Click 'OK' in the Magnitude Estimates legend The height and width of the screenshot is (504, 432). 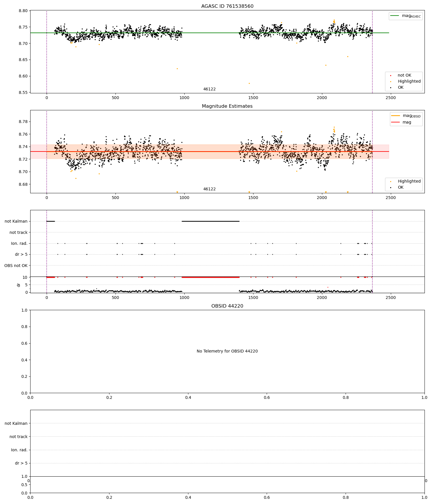point(401,187)
